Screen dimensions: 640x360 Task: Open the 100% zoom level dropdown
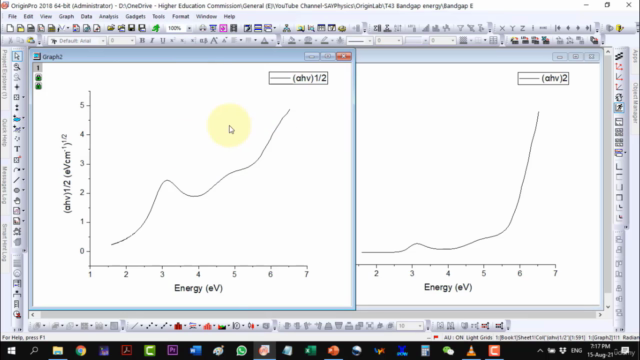pos(189,28)
